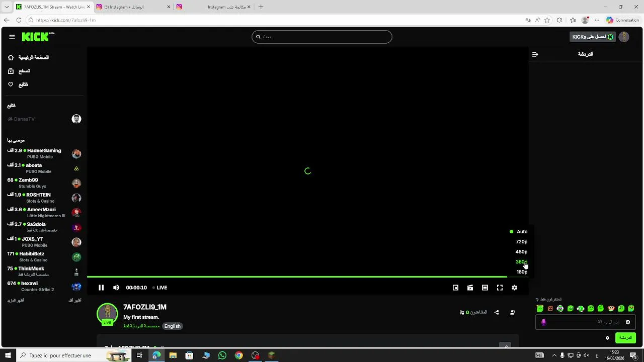
Task: Open AmeerMzori channel
Action: [x=44, y=212]
